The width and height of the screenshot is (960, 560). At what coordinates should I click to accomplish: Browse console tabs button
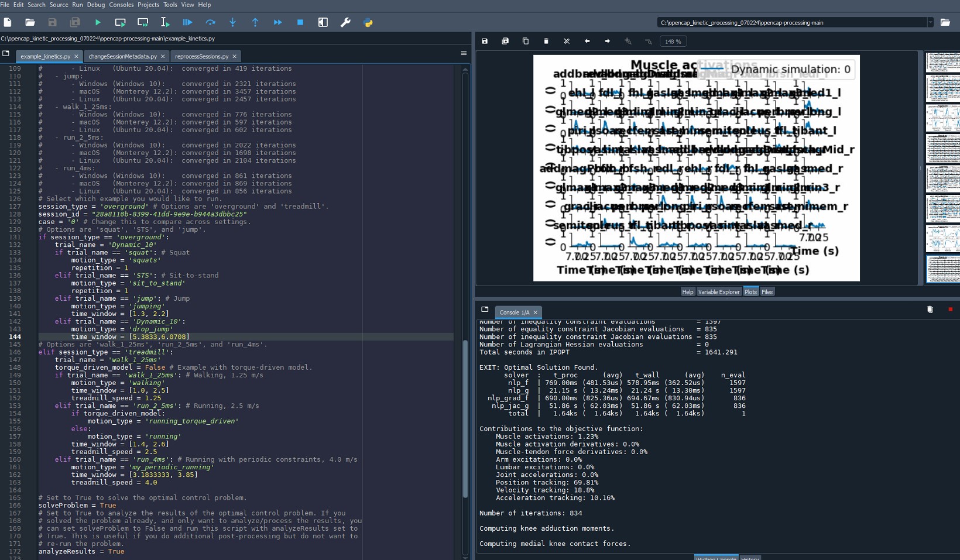pos(485,309)
